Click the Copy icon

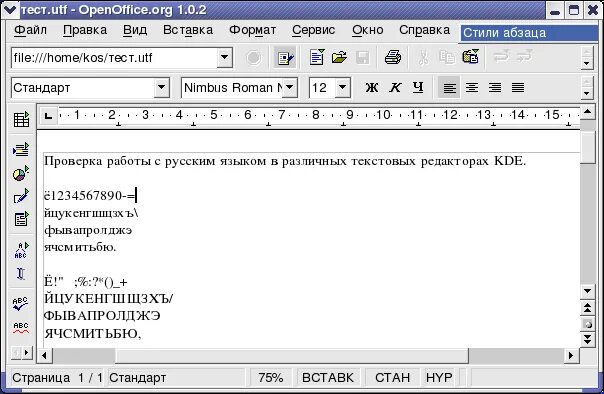tap(447, 57)
